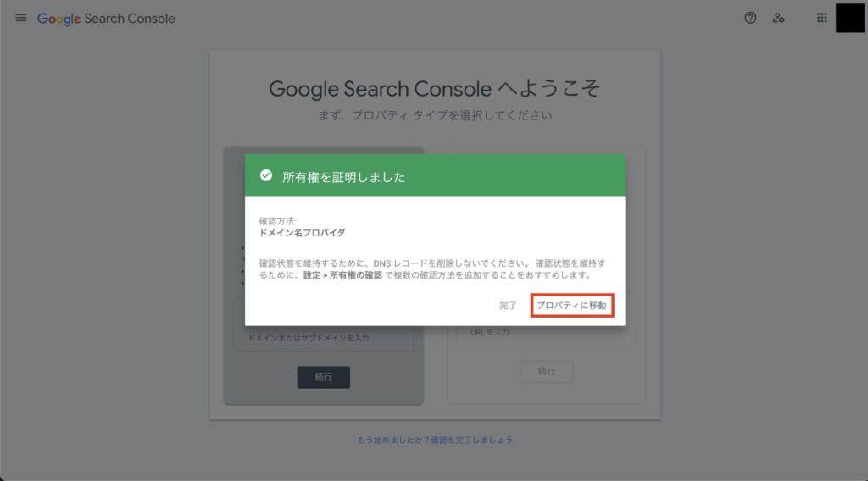Click the disabled 続行 button under URL

[547, 371]
